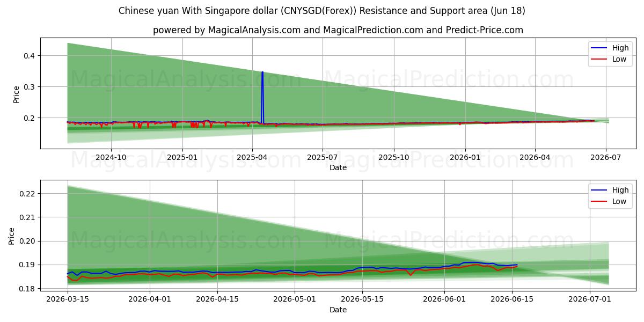Viewport: 644px width, 322px height.
Task: Click the '0.2' y-axis label in top chart
Action: point(30,118)
